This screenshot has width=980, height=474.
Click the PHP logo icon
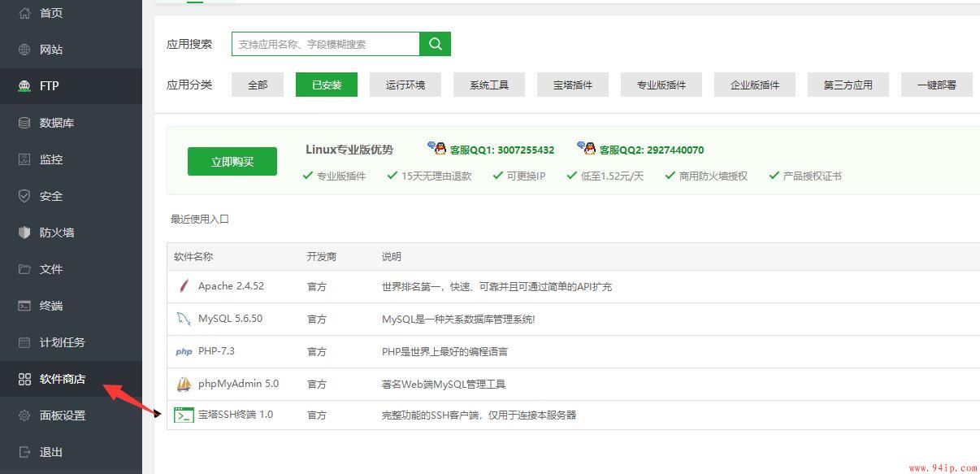[x=184, y=351]
